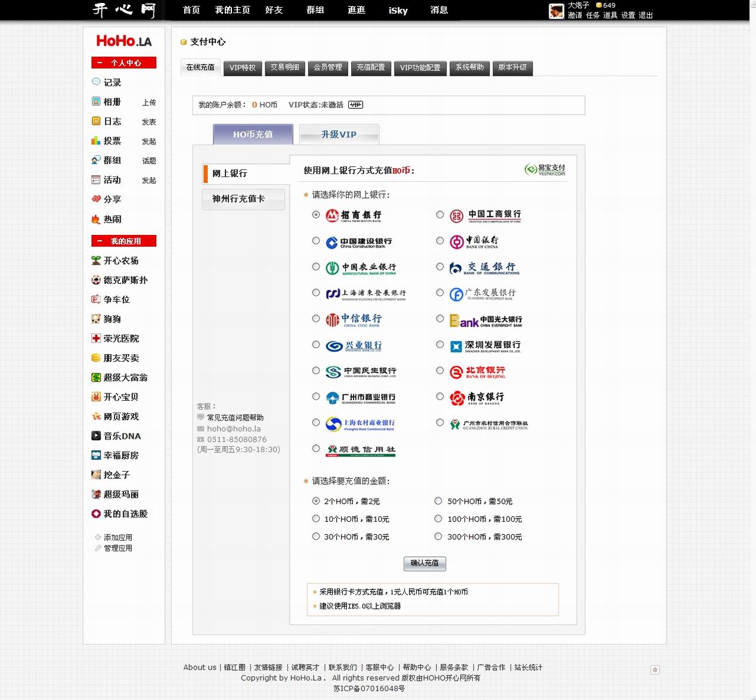The width and height of the screenshot is (756, 700).
Task: Open iSky in the top navigation
Action: (x=398, y=10)
